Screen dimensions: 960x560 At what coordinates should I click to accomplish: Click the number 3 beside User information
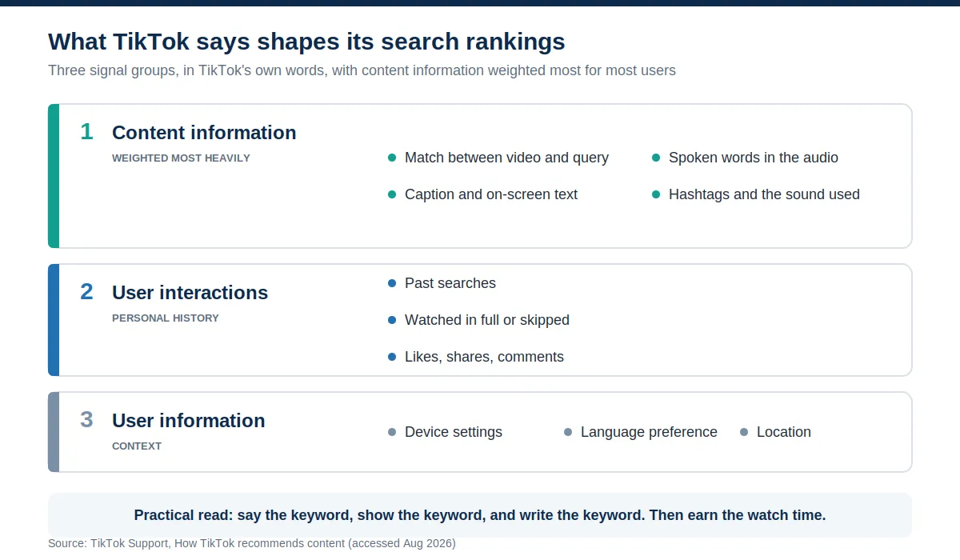[86, 419]
